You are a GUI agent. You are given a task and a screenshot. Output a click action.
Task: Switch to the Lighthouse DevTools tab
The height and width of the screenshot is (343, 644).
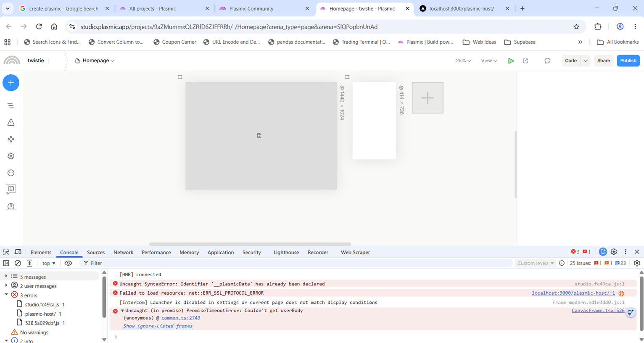point(286,252)
